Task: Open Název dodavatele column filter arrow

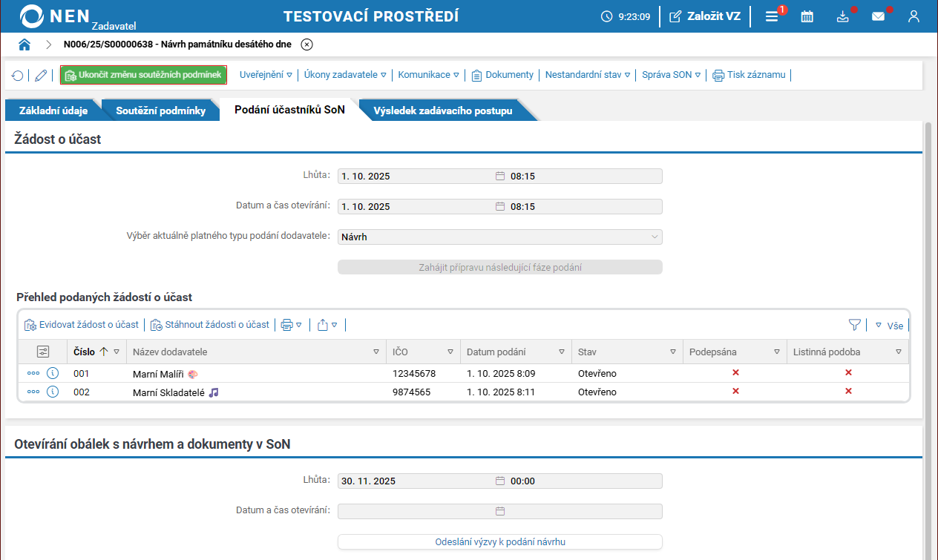Action: click(x=375, y=352)
